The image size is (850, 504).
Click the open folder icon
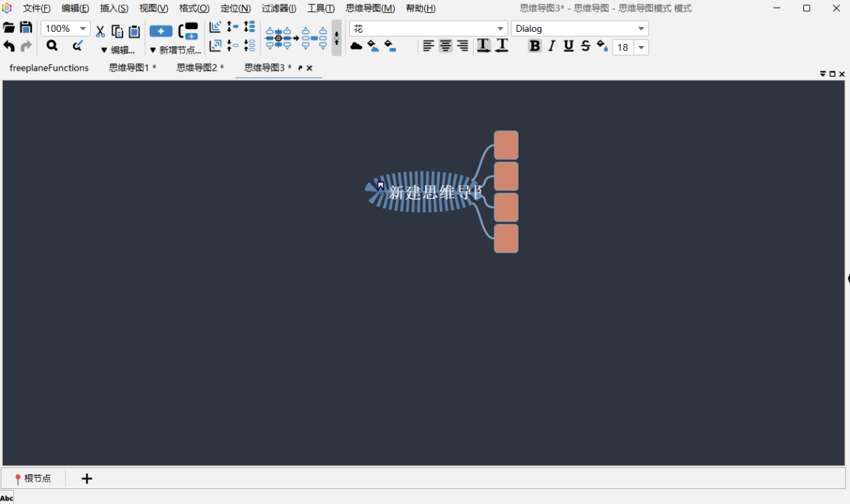(9, 28)
